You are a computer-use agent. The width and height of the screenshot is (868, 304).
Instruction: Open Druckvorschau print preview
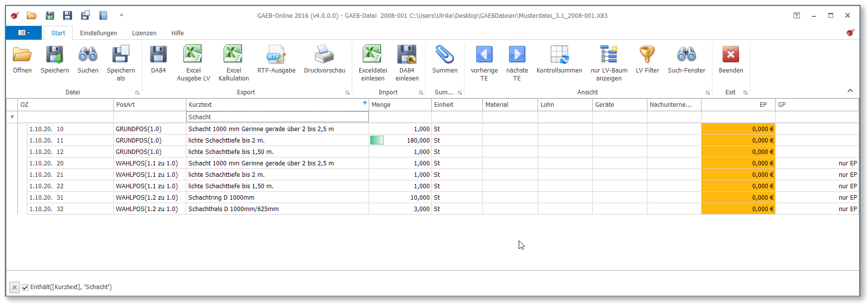[324, 55]
